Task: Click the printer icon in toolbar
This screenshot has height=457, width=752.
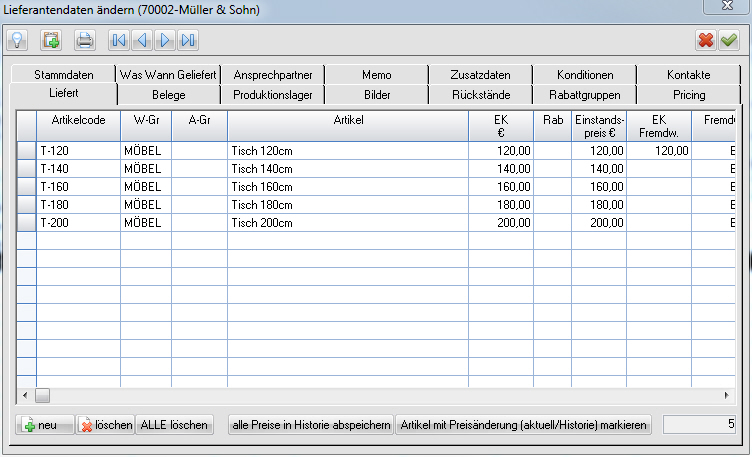Action: 85,40
